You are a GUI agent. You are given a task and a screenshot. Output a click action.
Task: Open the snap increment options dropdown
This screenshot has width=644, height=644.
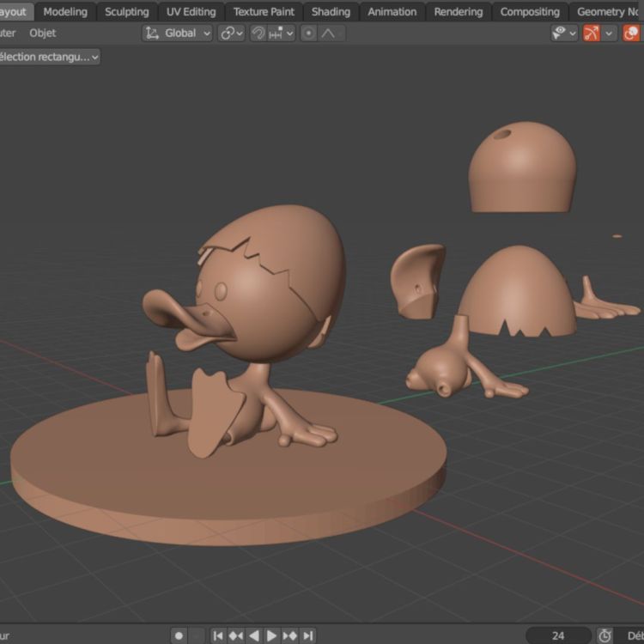[x=282, y=33]
